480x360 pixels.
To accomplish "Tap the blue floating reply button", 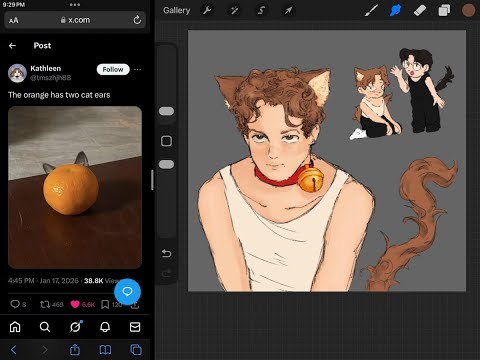I will click(x=127, y=292).
